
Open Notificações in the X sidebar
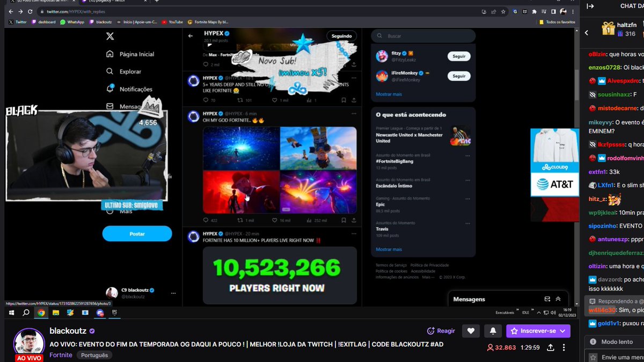[x=129, y=89]
